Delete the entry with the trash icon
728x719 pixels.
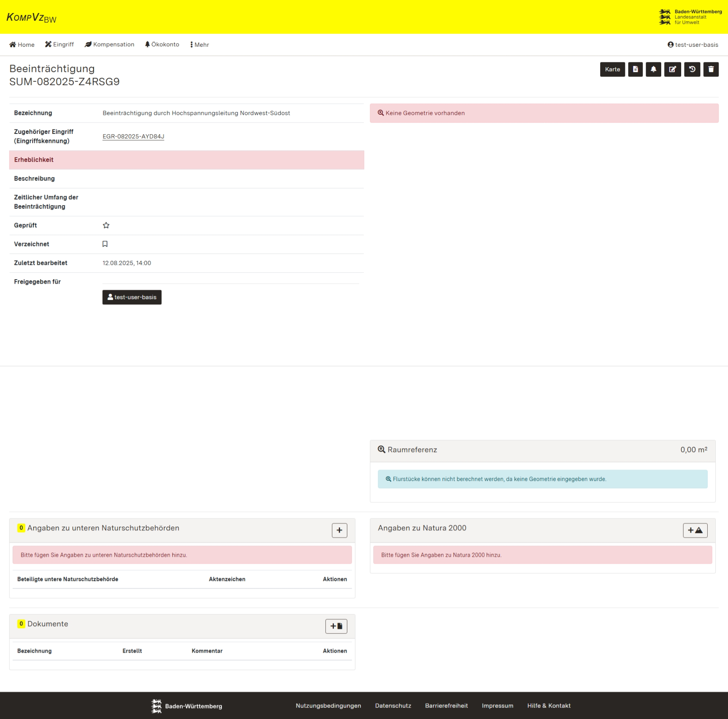pos(710,69)
